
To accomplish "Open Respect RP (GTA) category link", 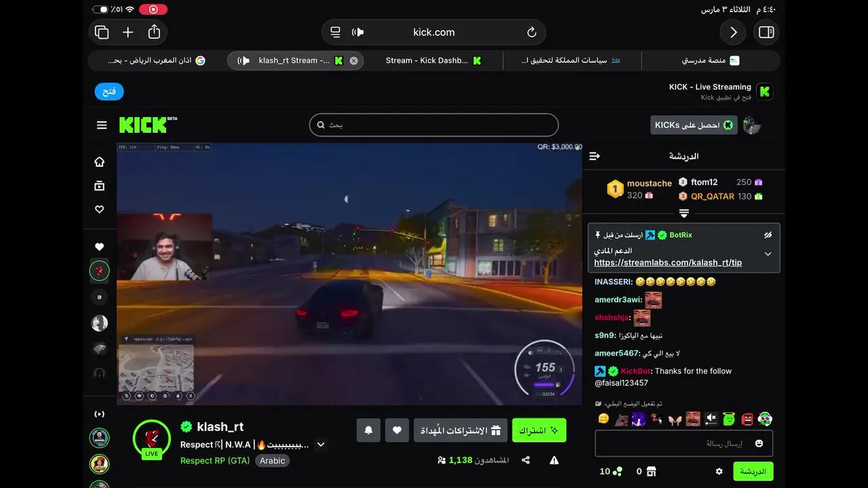I will [x=215, y=460].
